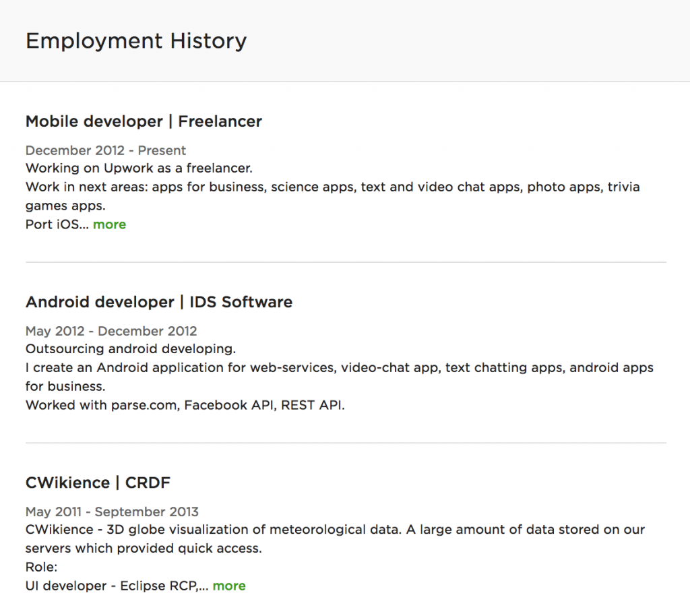Select the 'Android developer | IDS Software' title
This screenshot has height=616, width=690.
click(x=159, y=302)
